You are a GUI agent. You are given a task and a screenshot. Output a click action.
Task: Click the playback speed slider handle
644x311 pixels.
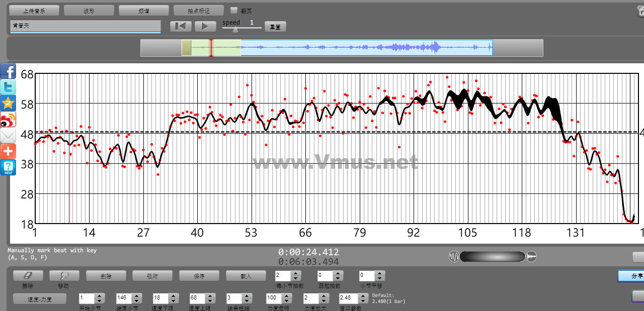tap(235, 30)
